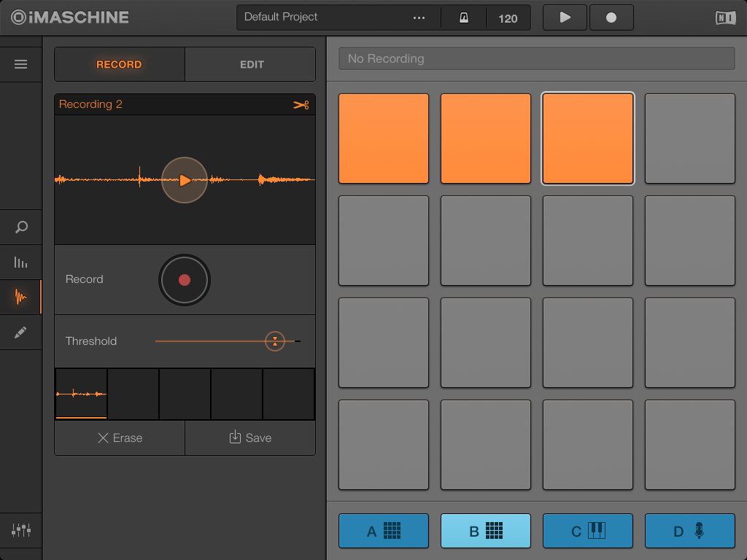Switch to the EDIT tab
The width and height of the screenshot is (747, 560).
[250, 64]
